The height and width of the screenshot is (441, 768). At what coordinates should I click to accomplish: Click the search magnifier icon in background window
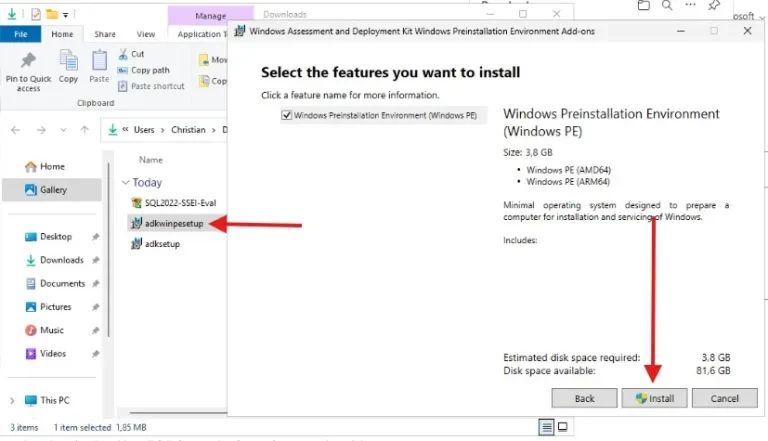pyautogui.click(x=667, y=5)
